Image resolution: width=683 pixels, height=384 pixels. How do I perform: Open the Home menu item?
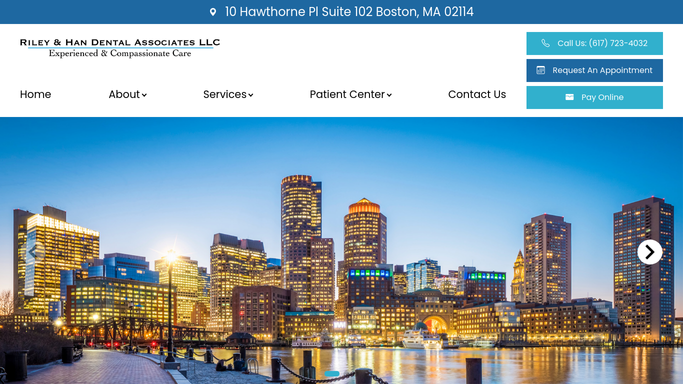coord(35,94)
